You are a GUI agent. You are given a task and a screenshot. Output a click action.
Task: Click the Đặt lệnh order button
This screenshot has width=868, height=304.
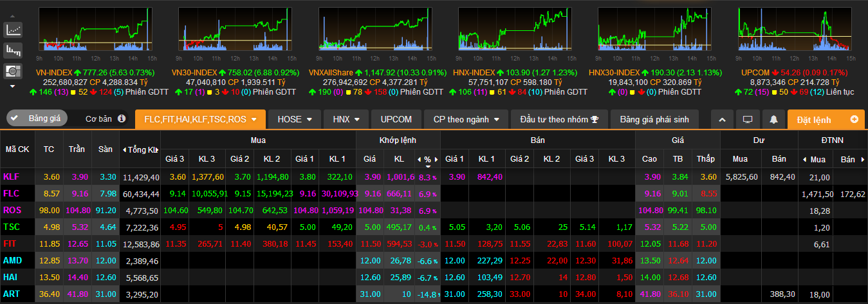[x=827, y=120]
